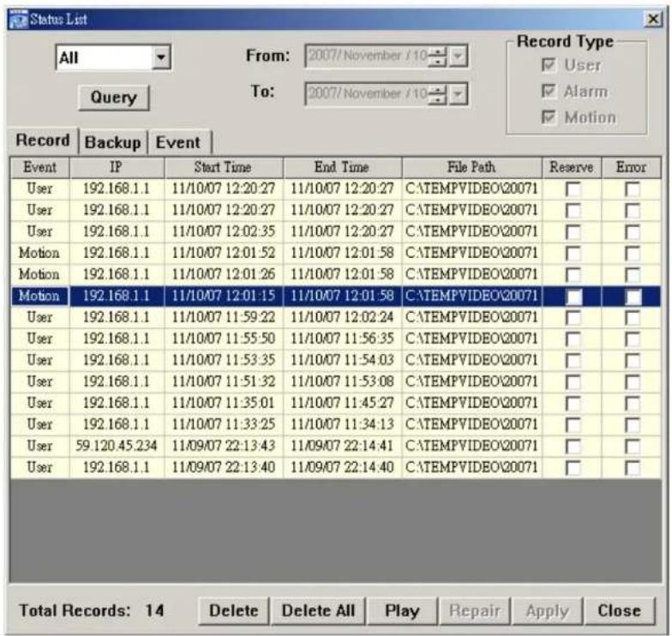Select the record starting 11/10/07 11:53:35

pyautogui.click(x=336, y=360)
